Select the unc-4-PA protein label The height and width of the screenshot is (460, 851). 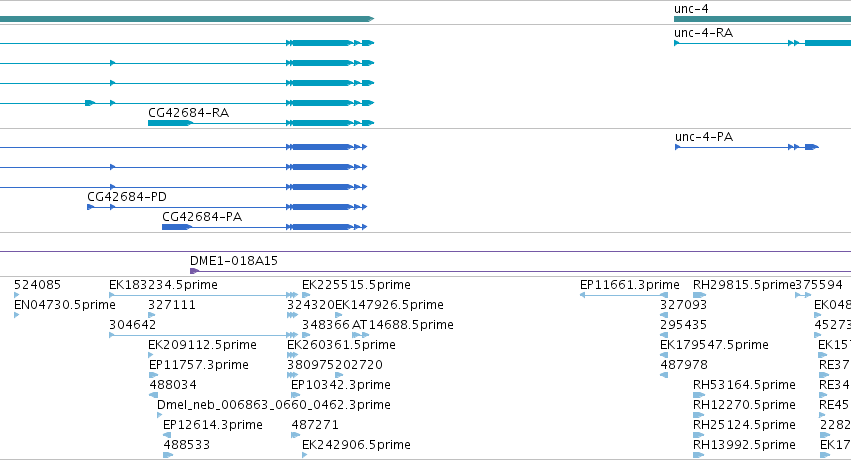704,137
